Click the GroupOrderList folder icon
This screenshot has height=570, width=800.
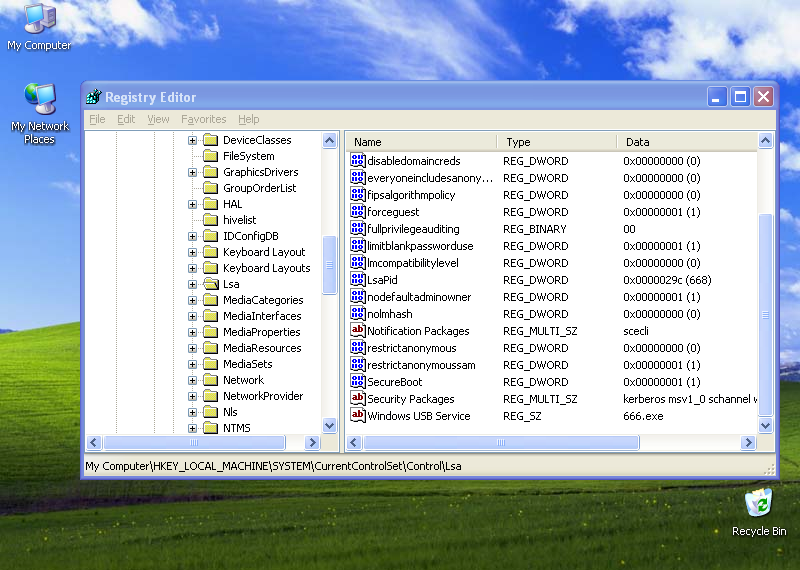pos(211,188)
